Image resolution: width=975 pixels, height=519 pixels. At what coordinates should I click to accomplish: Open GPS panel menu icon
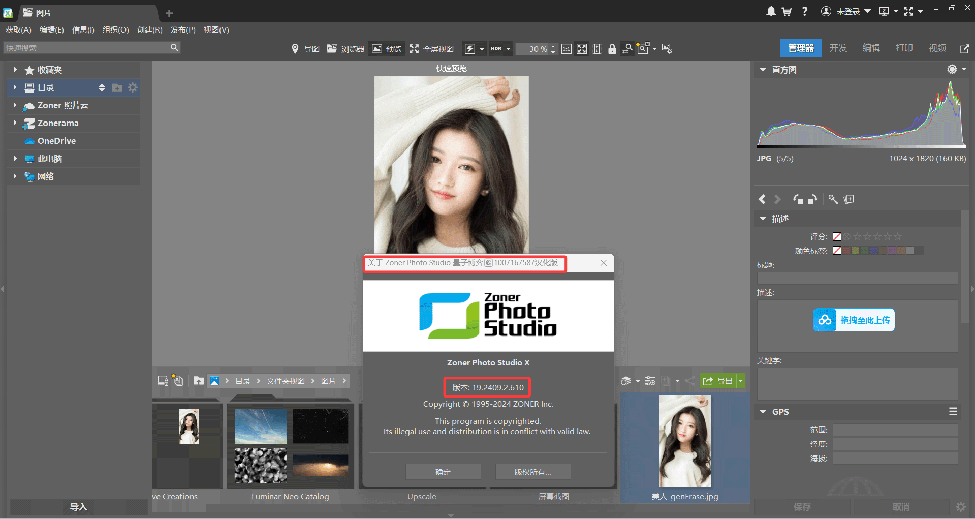point(953,411)
